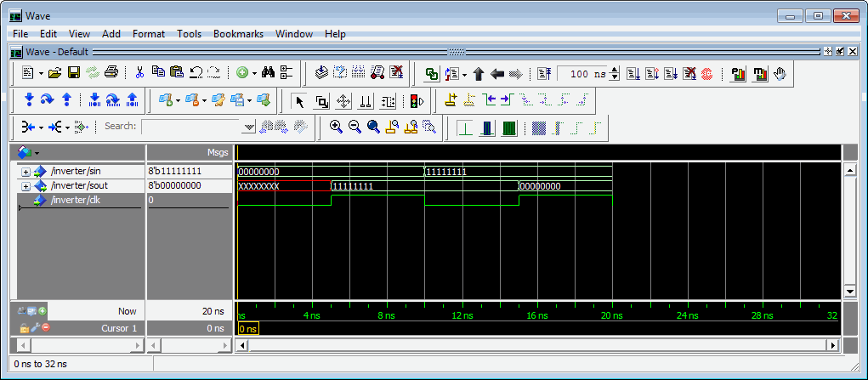Image resolution: width=868 pixels, height=380 pixels.
Task: Expand the /inverter/sin signal bus
Action: 25,172
